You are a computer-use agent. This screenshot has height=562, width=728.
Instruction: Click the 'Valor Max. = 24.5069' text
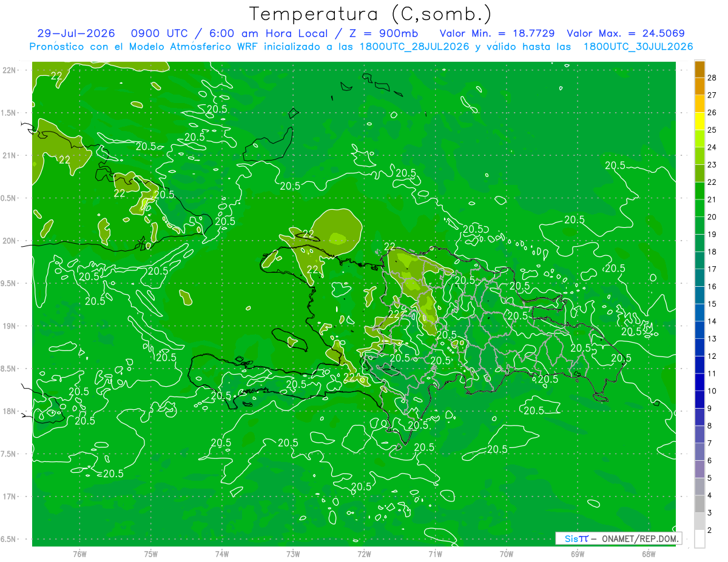[627, 33]
